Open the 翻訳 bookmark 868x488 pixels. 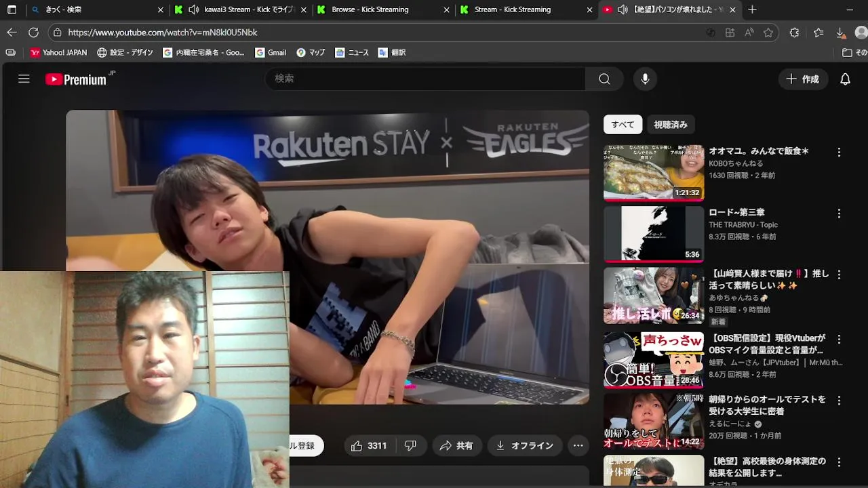point(392,52)
